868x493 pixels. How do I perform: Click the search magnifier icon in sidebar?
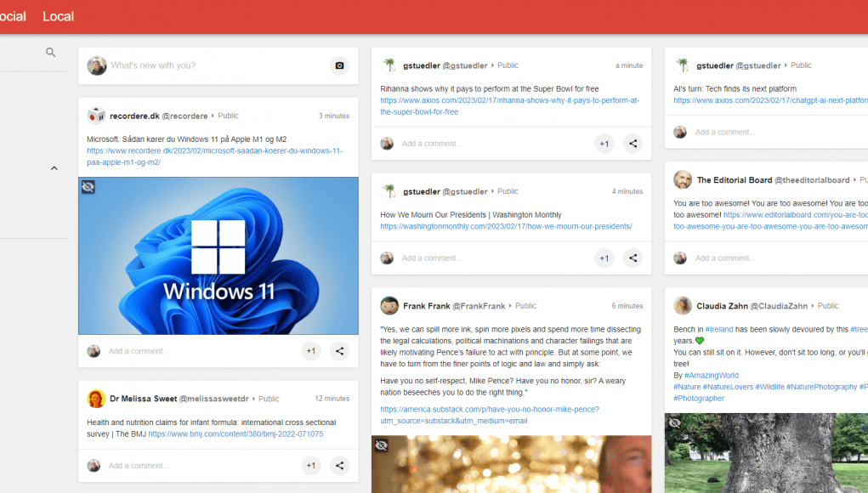pos(50,53)
